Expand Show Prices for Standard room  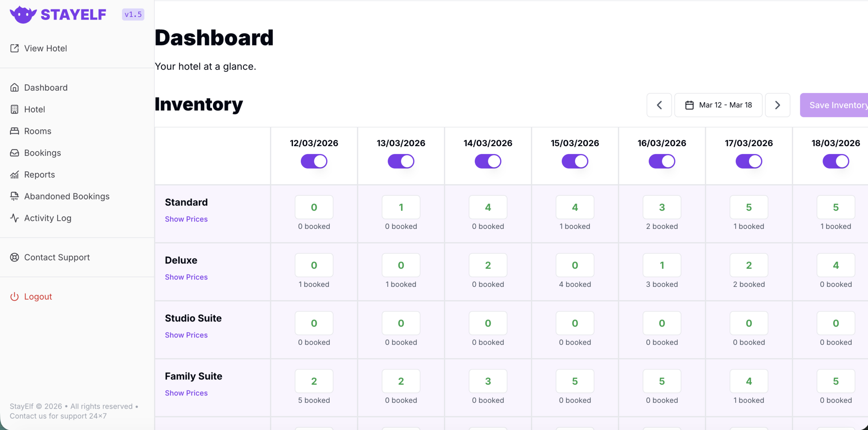tap(186, 219)
